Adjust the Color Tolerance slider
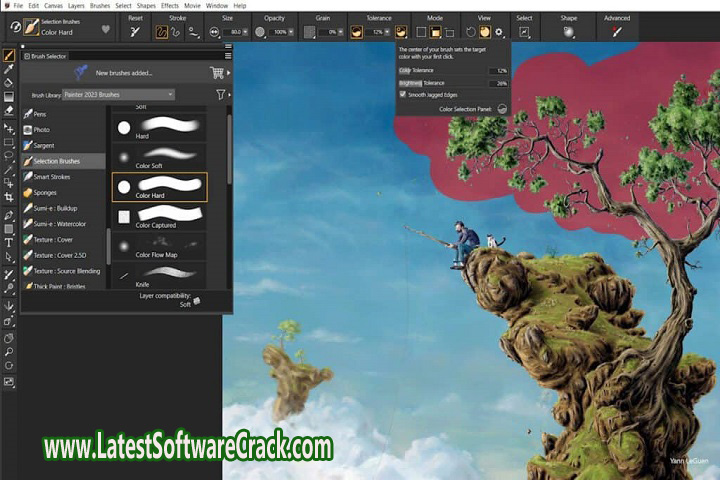This screenshot has height=480, width=720. [x=443, y=70]
